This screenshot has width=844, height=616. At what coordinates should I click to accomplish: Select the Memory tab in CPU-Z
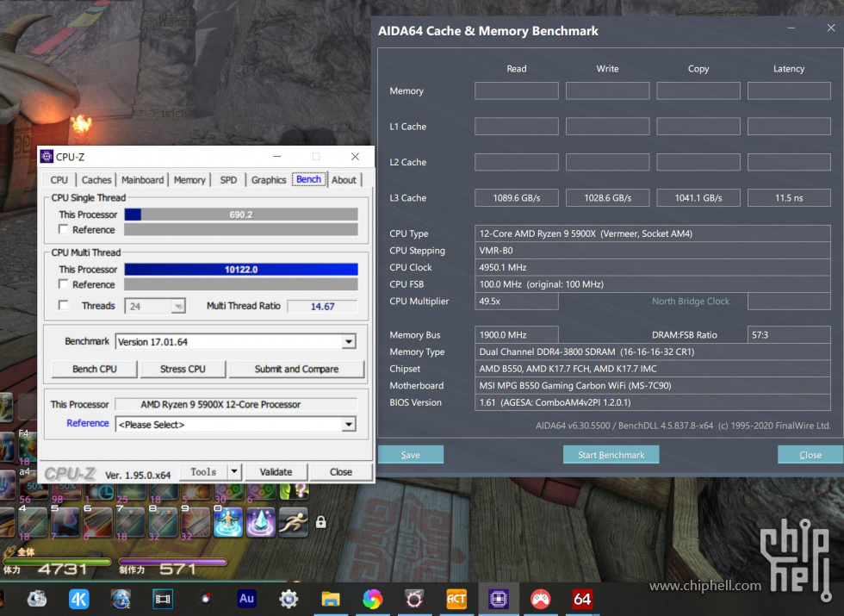click(x=189, y=180)
